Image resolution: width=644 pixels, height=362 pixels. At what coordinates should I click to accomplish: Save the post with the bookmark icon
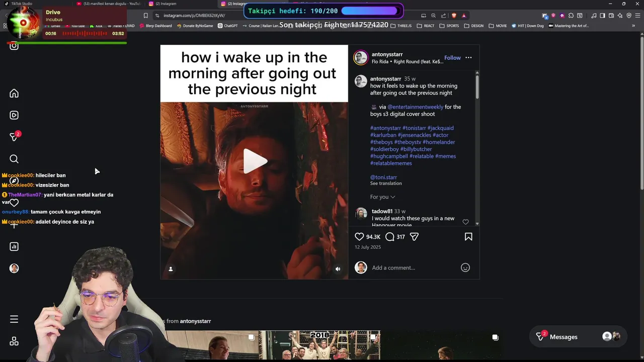pos(468,237)
